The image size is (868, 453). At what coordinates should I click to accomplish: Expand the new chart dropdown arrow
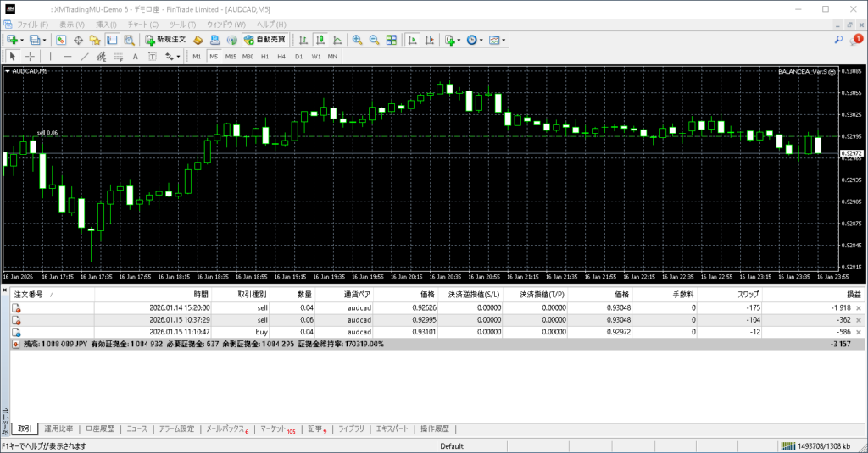22,40
